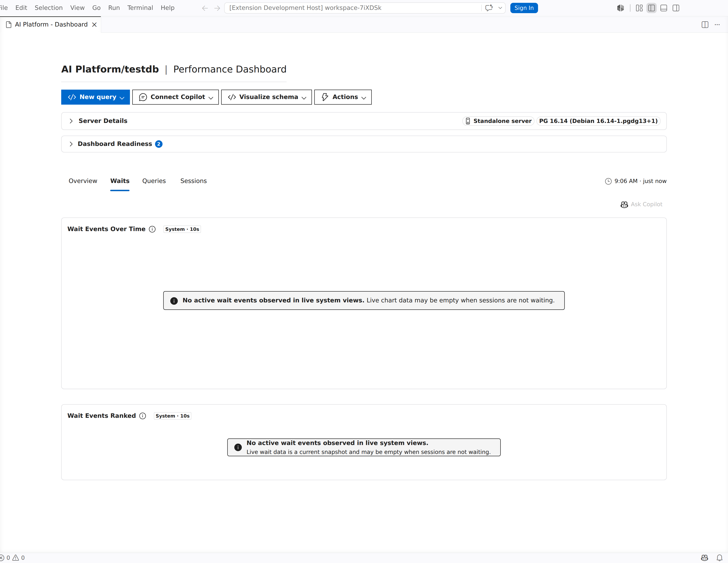Viewport: 728px width, 563px height.
Task: Select the Waits tab
Action: [120, 181]
